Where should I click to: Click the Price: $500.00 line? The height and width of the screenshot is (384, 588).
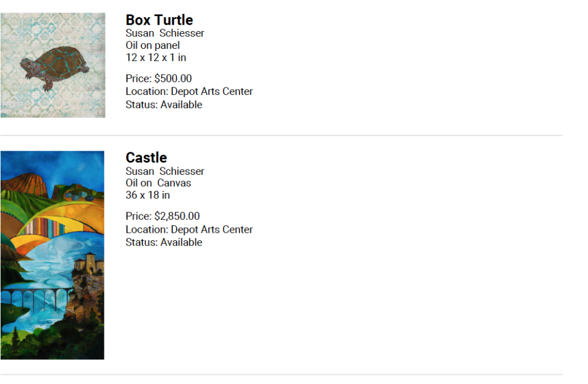point(158,78)
